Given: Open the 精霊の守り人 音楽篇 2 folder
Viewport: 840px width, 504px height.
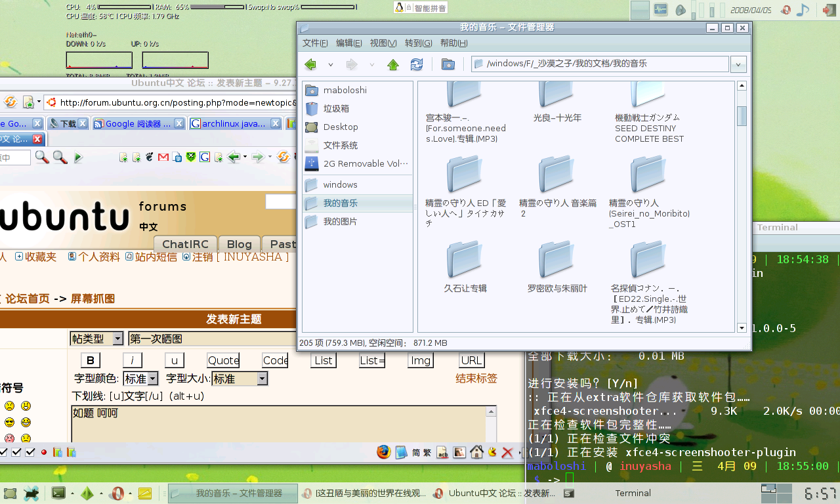Looking at the screenshot, I should (557, 187).
